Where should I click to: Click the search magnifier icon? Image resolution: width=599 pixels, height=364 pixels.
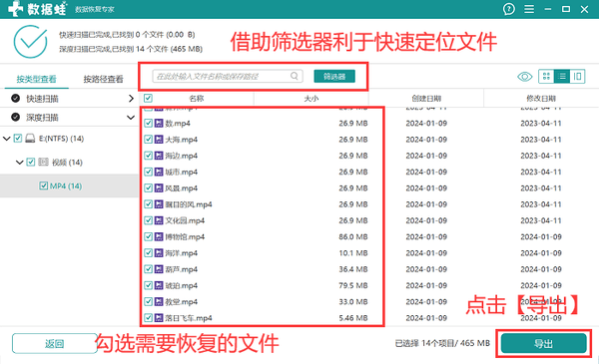coord(295,76)
